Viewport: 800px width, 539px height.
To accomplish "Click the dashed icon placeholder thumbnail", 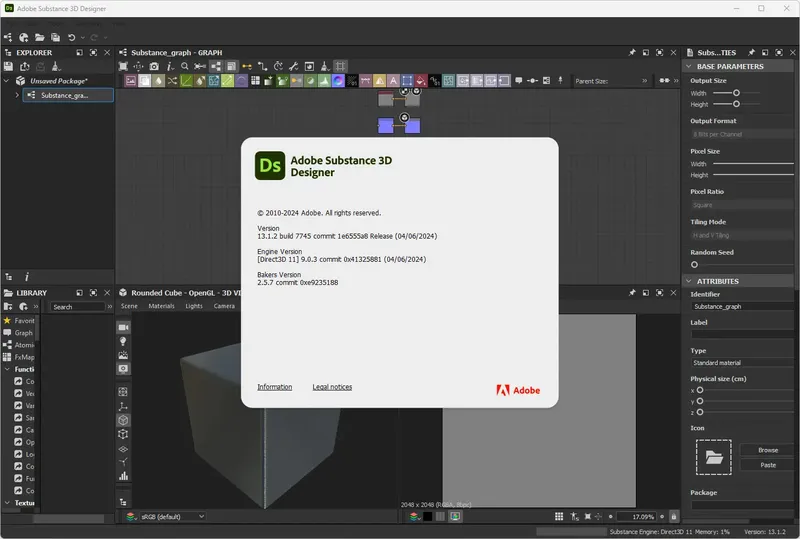I will click(713, 457).
